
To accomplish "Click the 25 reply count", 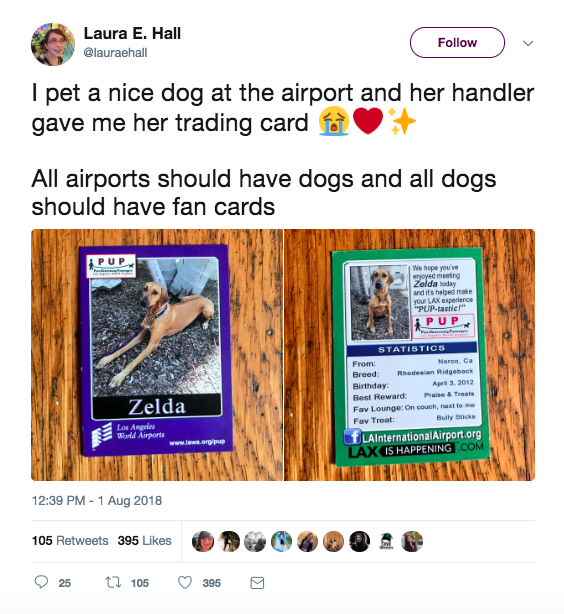I will (65, 583).
